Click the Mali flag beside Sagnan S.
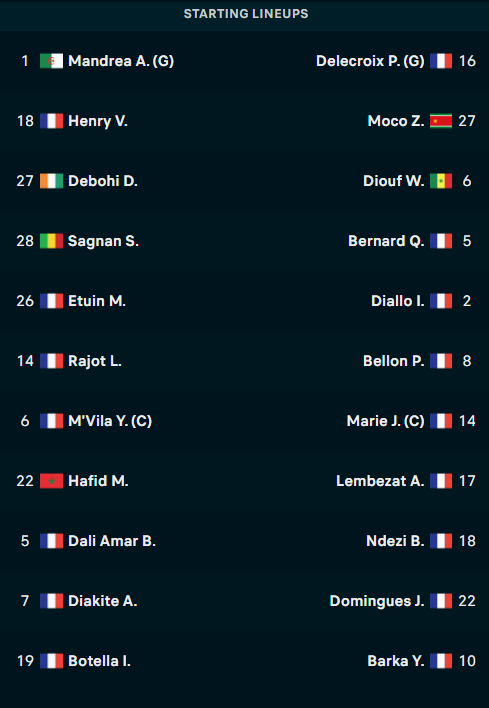The image size is (489, 708). click(51, 241)
